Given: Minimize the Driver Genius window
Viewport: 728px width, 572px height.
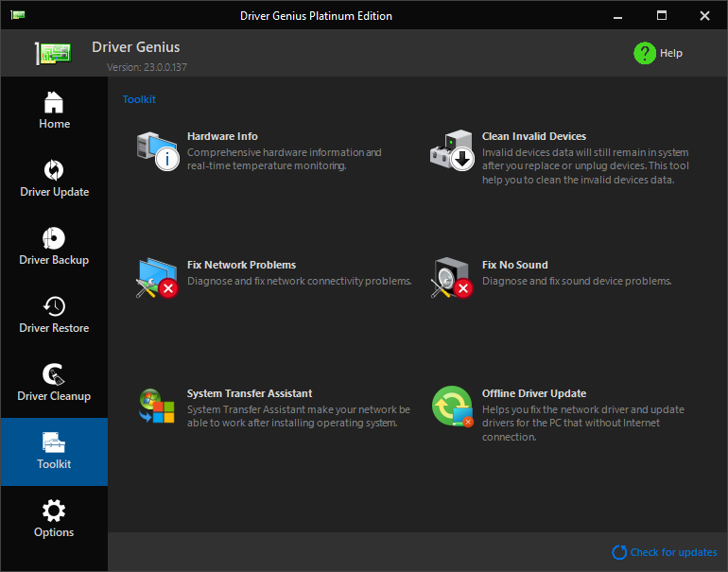Looking at the screenshot, I should click(x=617, y=16).
